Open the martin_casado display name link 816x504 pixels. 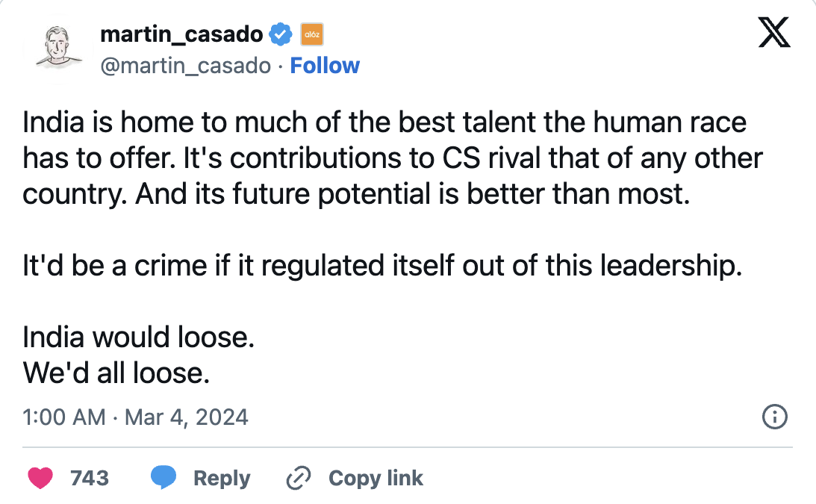(x=181, y=34)
